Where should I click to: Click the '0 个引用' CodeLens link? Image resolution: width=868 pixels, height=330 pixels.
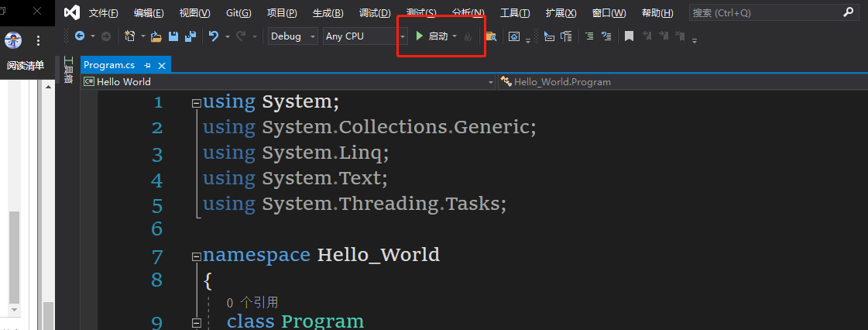coord(252,302)
